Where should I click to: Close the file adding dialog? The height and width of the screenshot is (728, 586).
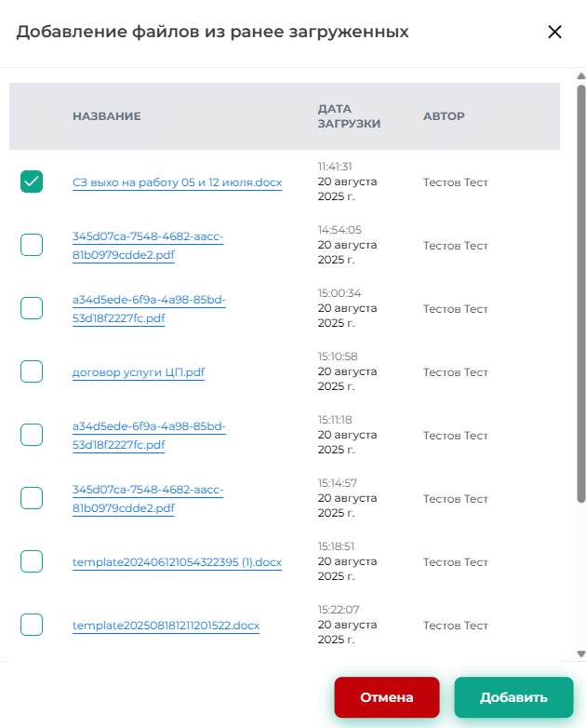[554, 32]
